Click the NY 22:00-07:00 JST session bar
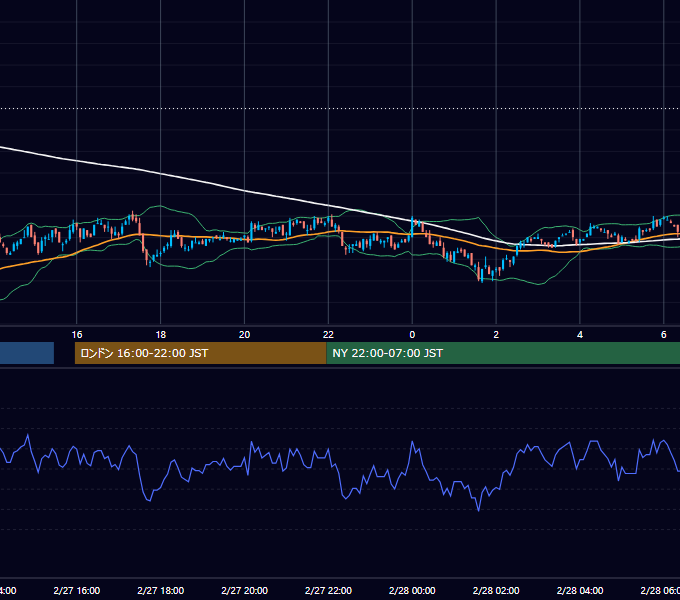The image size is (680, 600). pyautogui.click(x=503, y=353)
